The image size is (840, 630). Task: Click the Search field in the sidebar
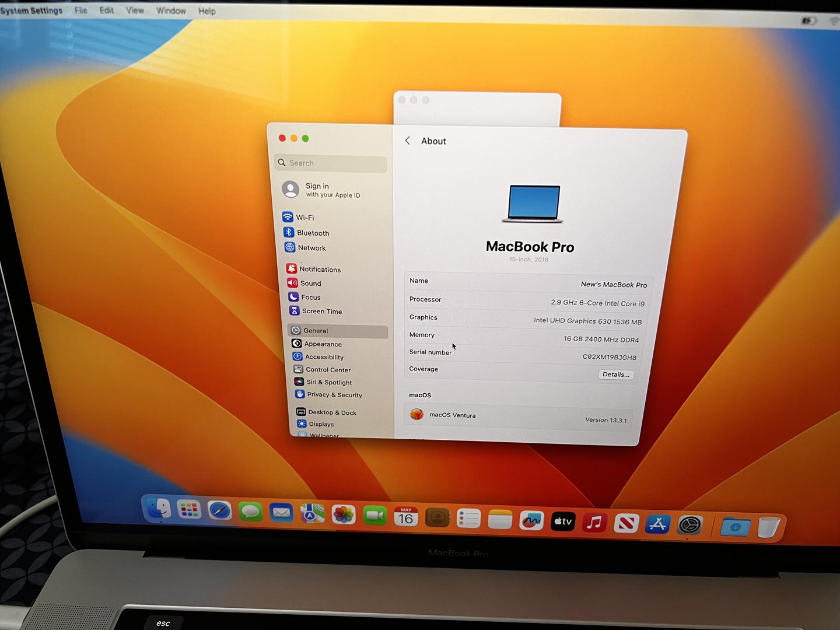click(x=330, y=163)
